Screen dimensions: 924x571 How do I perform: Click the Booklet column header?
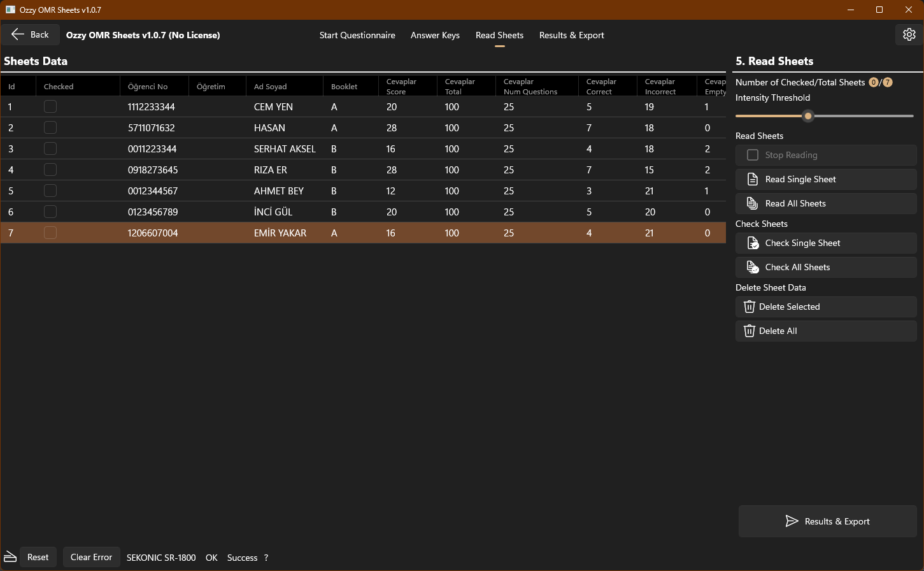pyautogui.click(x=344, y=86)
